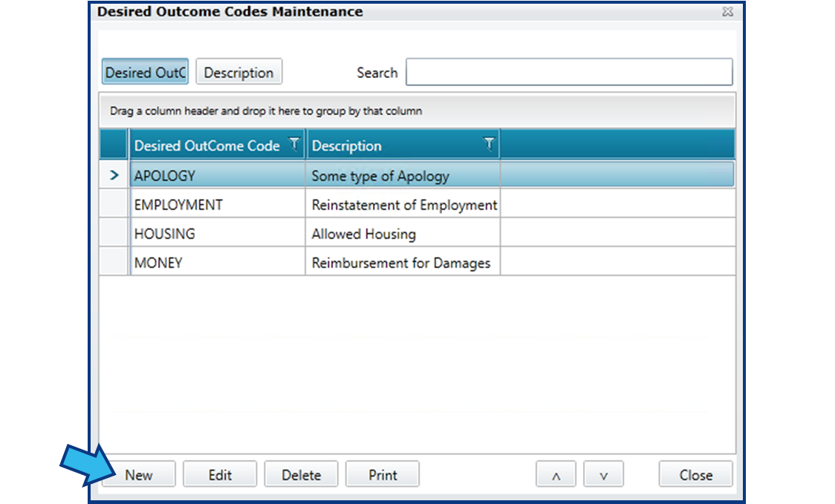Click the column grouping drop area
The image size is (835, 504).
416,111
